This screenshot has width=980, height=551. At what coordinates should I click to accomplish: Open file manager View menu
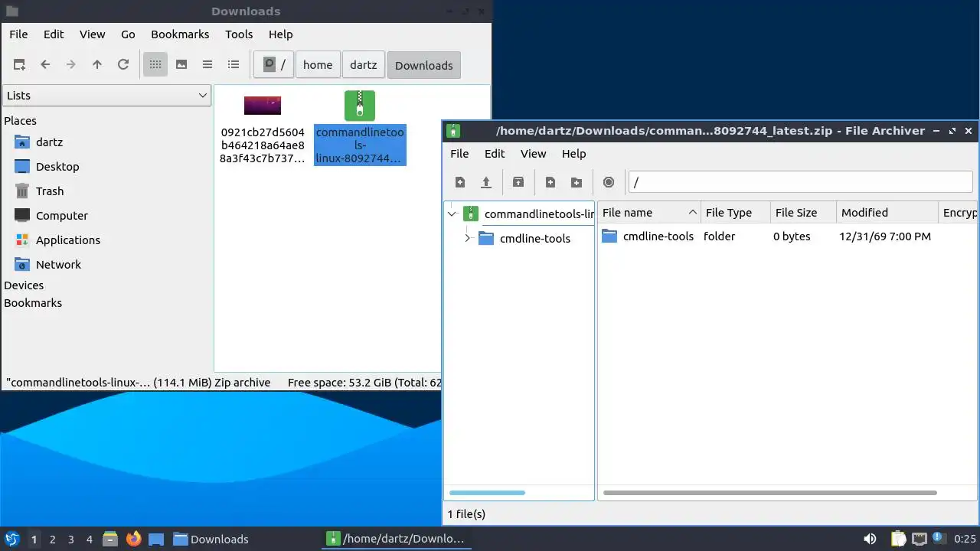(93, 34)
